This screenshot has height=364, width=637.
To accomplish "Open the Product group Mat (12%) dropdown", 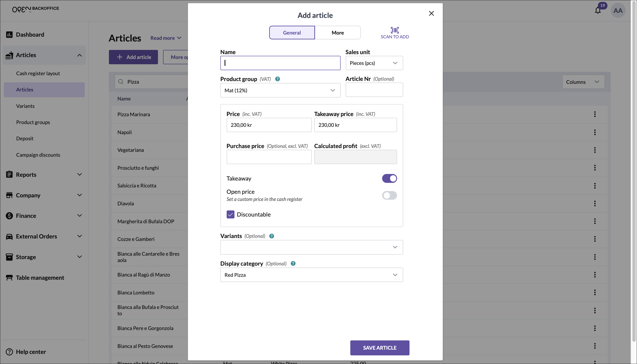I will (x=280, y=90).
